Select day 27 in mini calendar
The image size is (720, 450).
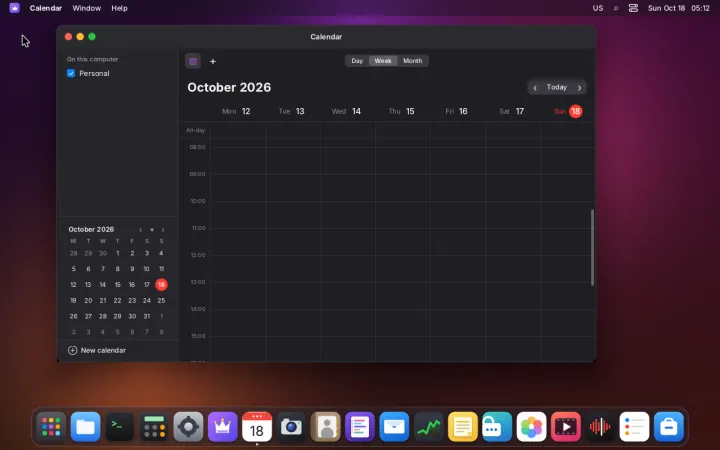point(88,316)
